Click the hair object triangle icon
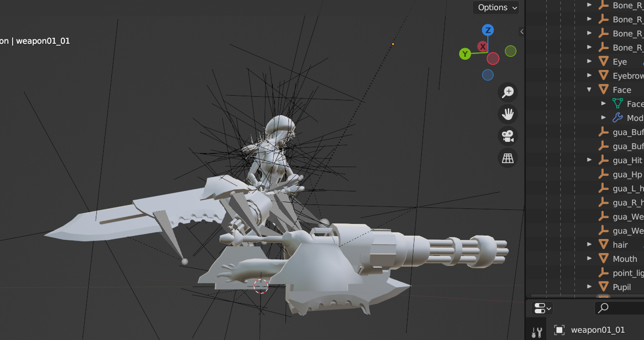This screenshot has height=340, width=644. click(x=604, y=245)
